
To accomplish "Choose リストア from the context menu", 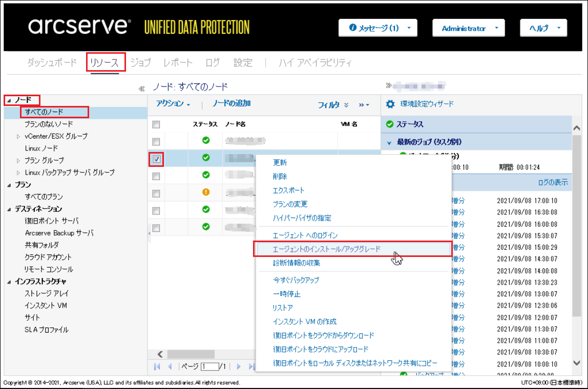I will [x=283, y=308].
